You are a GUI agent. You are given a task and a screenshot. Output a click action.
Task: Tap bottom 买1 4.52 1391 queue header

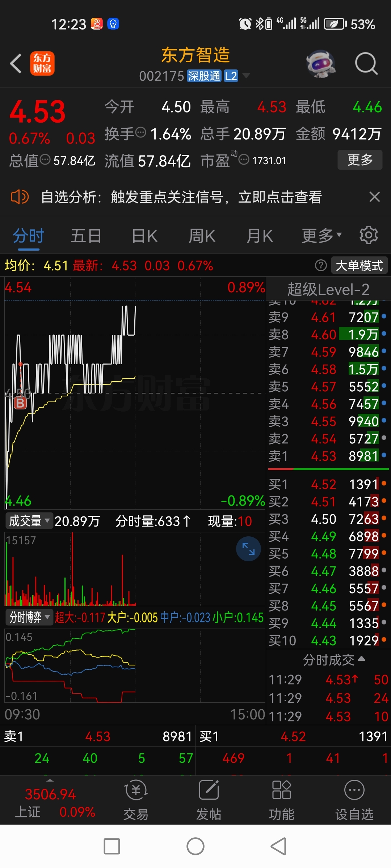click(294, 736)
